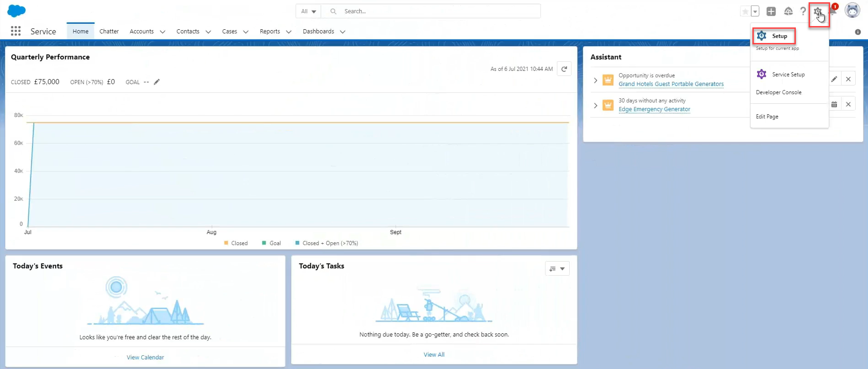Open the Notifications bell
Screen dimensions: 868x369
coord(833,11)
